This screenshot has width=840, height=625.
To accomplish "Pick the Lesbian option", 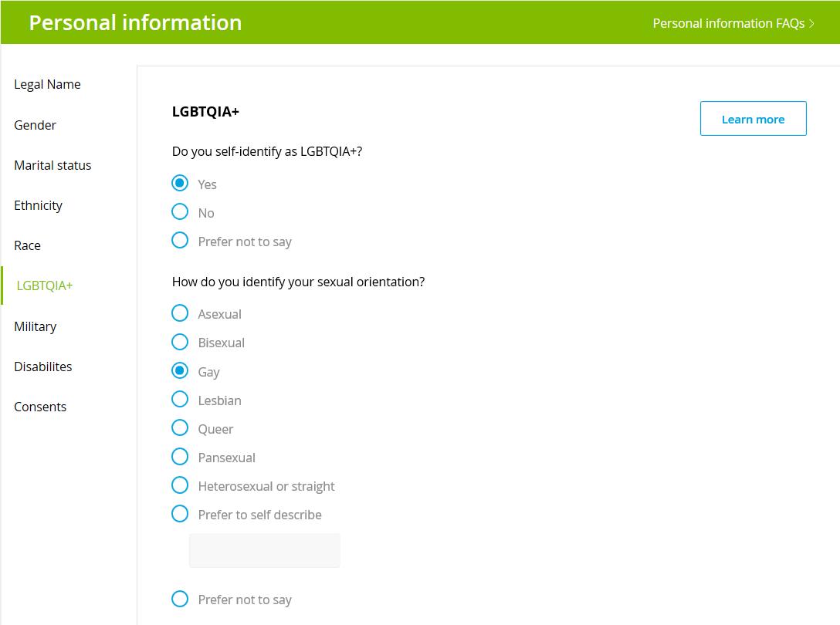I will click(x=180, y=400).
